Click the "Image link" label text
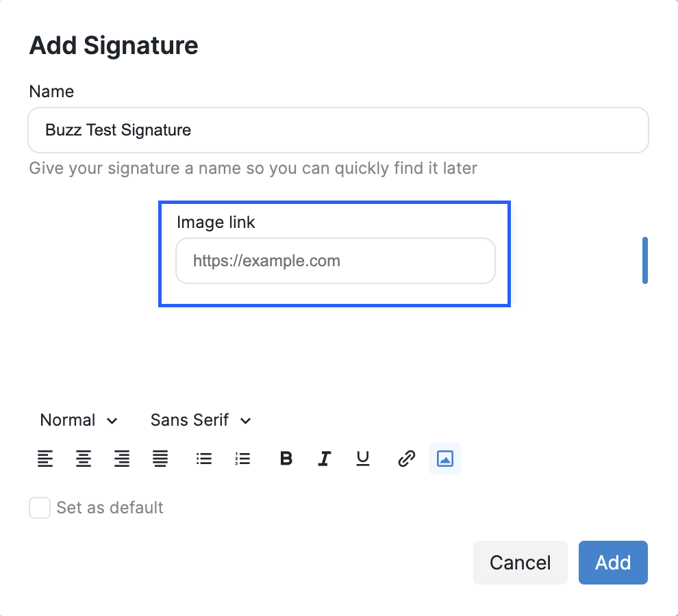The height and width of the screenshot is (616, 678). [x=216, y=222]
